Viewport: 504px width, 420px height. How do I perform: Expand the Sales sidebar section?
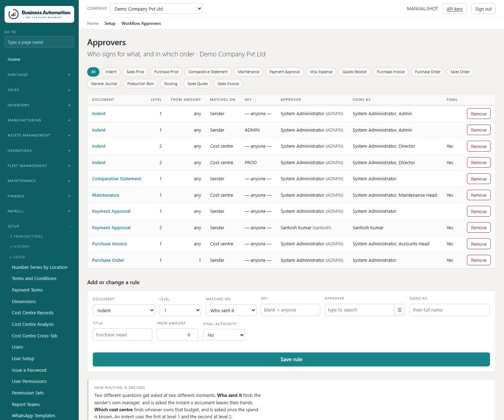point(39,90)
